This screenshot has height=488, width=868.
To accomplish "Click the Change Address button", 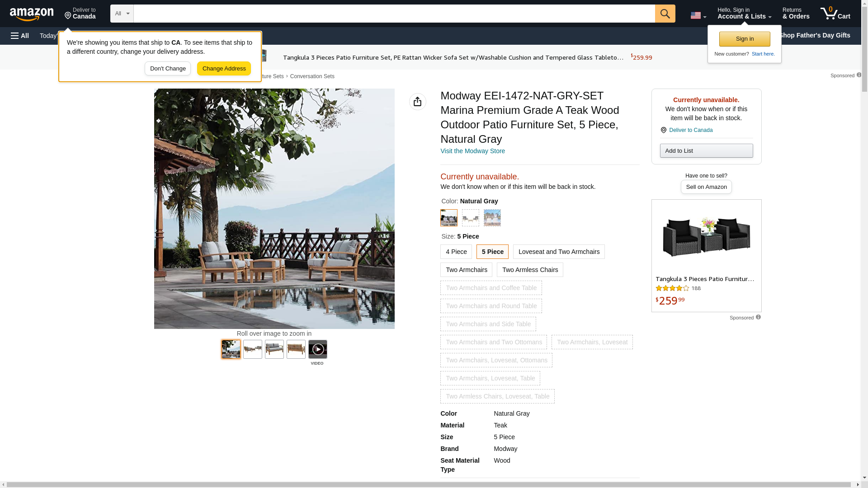I will (224, 69).
